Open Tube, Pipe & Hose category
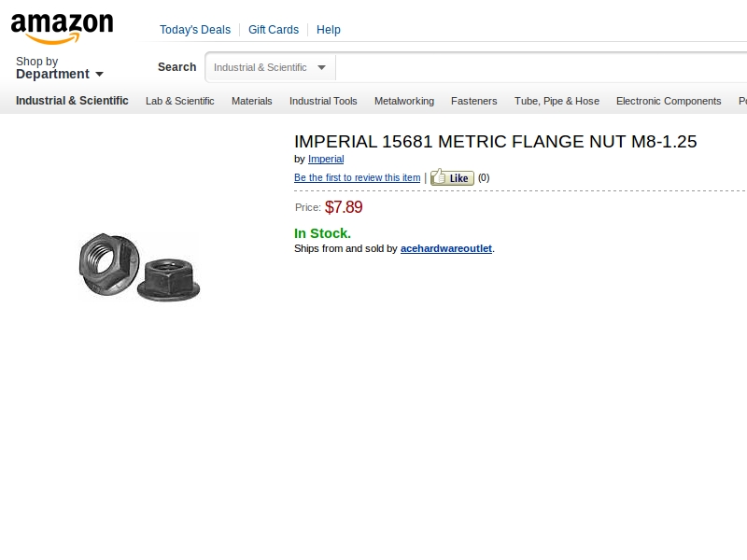This screenshot has width=747, height=560. [x=557, y=101]
